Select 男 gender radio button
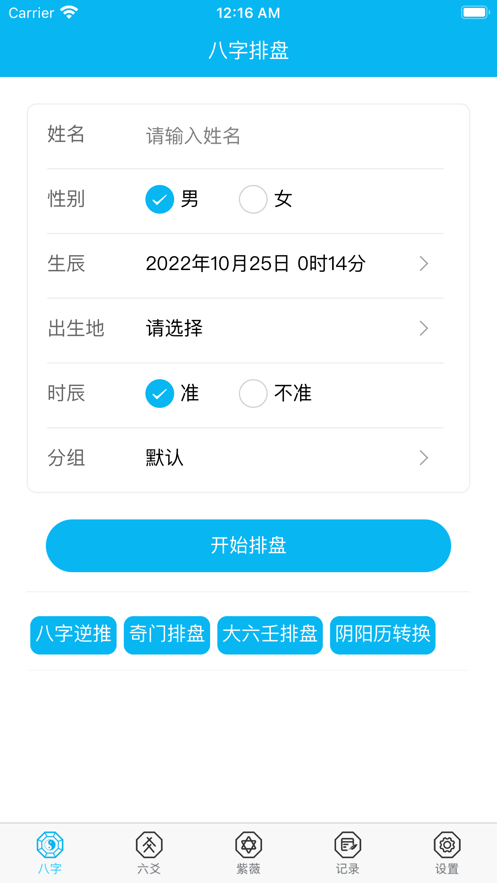Image resolution: width=497 pixels, height=883 pixels. (x=160, y=199)
